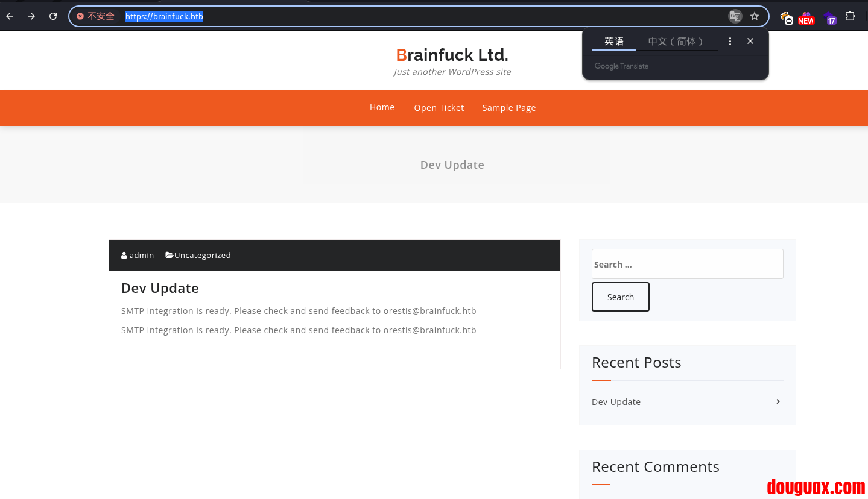Click the extension icon with 17 badge
The image size is (868, 499).
pos(829,17)
